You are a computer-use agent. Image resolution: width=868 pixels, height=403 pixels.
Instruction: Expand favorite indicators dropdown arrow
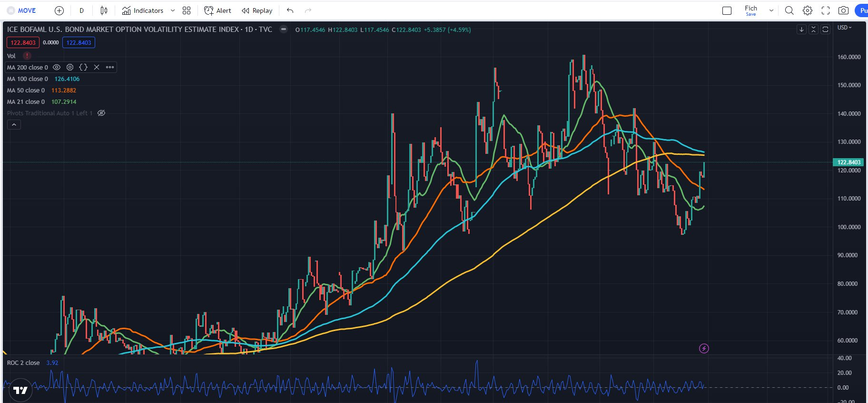(173, 10)
